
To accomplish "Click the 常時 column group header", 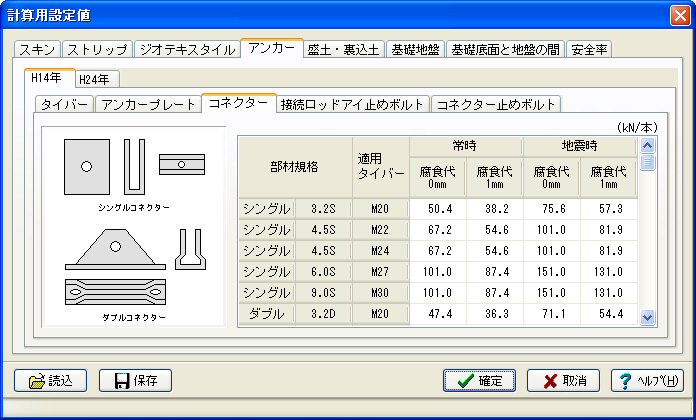I will 466,146.
